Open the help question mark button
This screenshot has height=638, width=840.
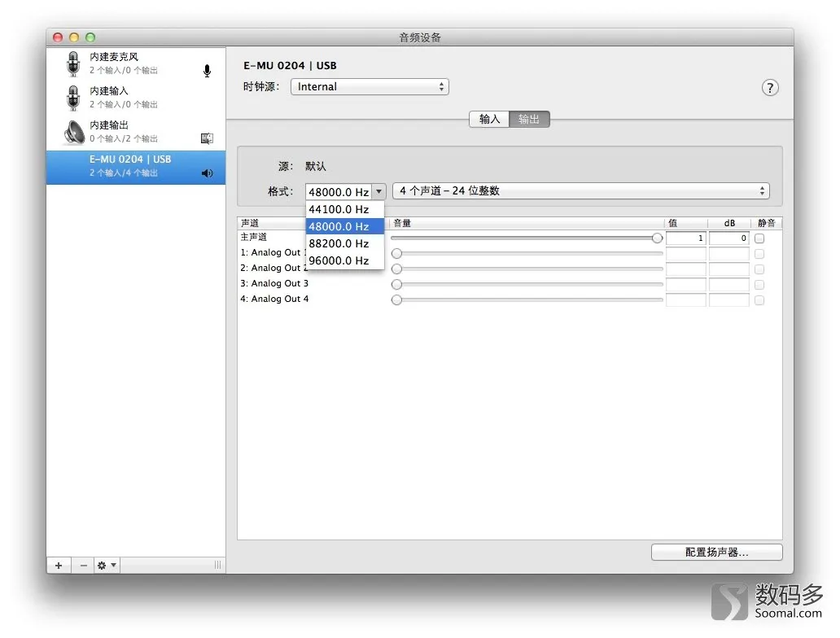770,88
